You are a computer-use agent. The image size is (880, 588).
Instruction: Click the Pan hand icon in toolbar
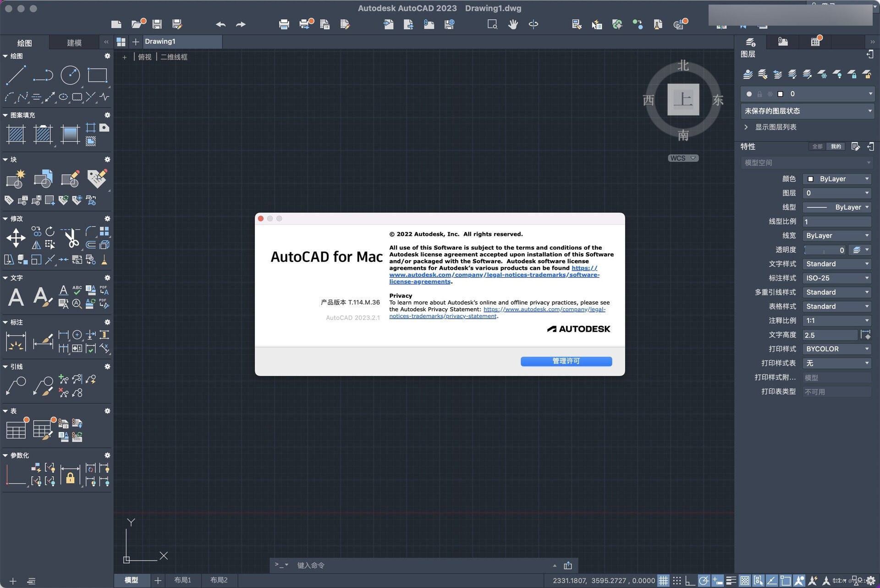(x=513, y=24)
